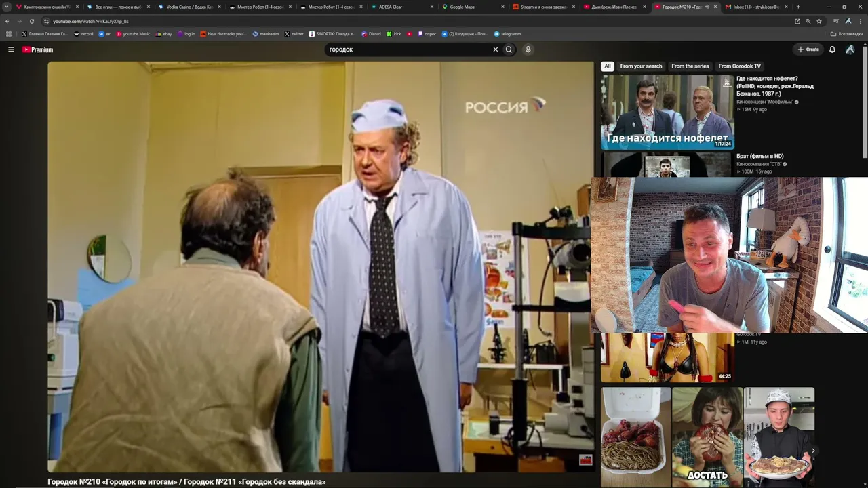
Task: Click the Create button
Action: (808, 49)
